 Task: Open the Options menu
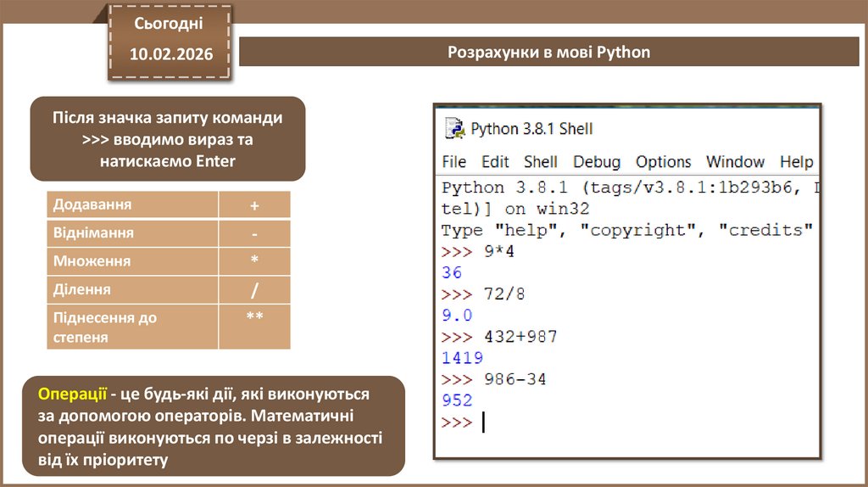point(664,162)
